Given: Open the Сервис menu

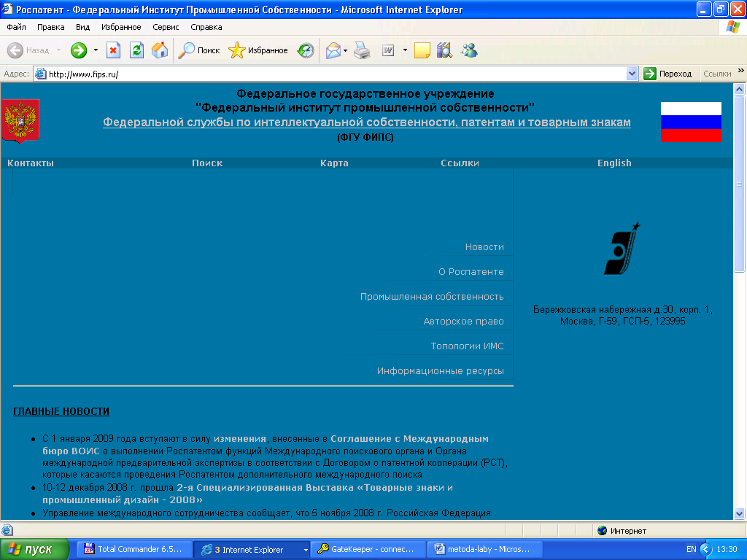Looking at the screenshot, I should pos(166,27).
